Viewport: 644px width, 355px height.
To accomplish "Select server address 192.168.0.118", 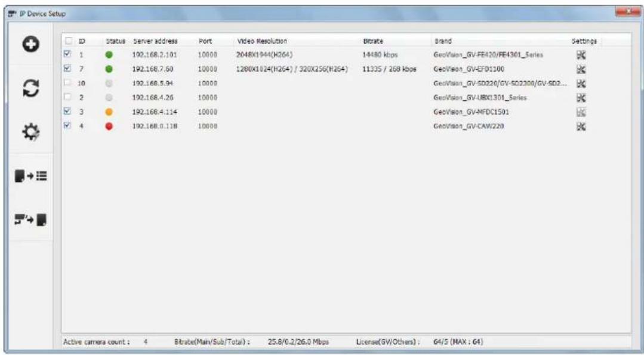I will 155,126.
